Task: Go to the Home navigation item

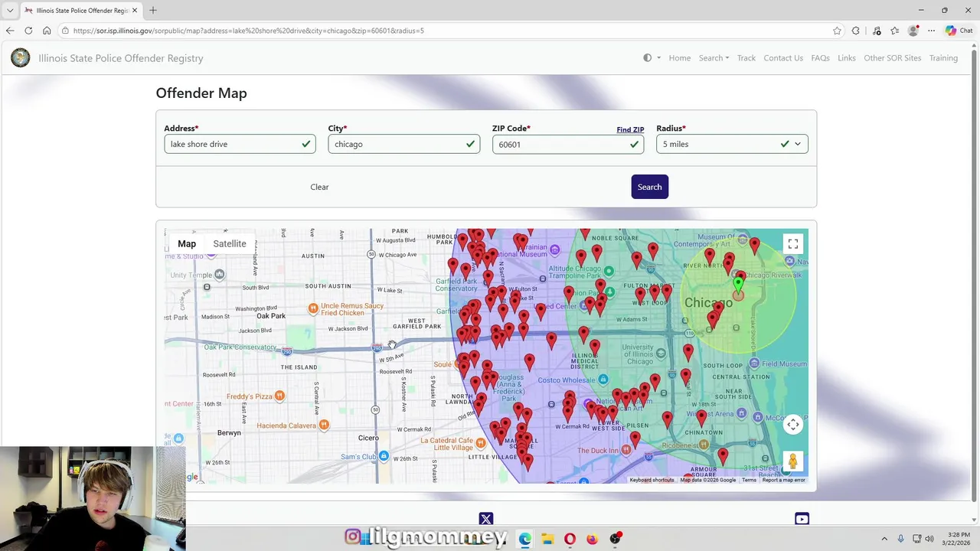Action: (x=680, y=58)
